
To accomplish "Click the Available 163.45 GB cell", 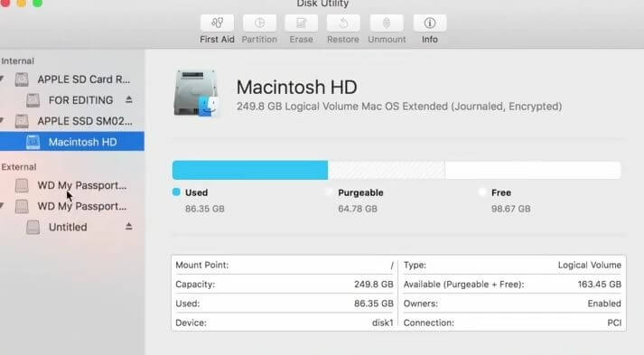I will click(512, 284).
